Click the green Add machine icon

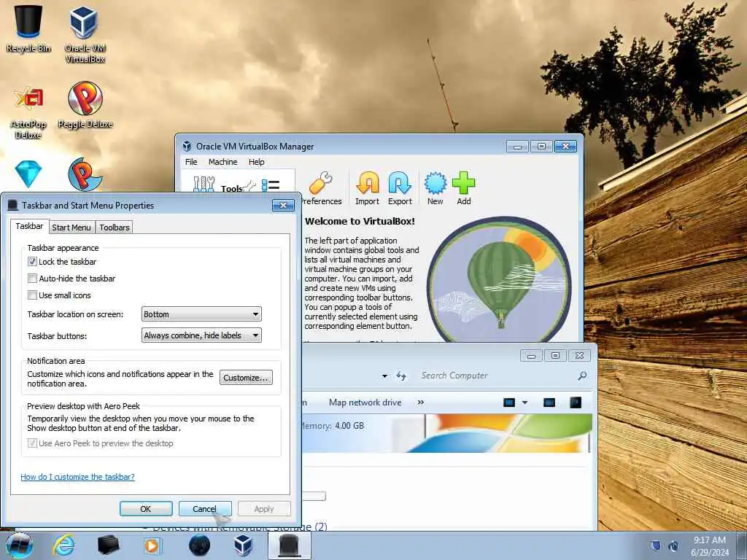[463, 183]
